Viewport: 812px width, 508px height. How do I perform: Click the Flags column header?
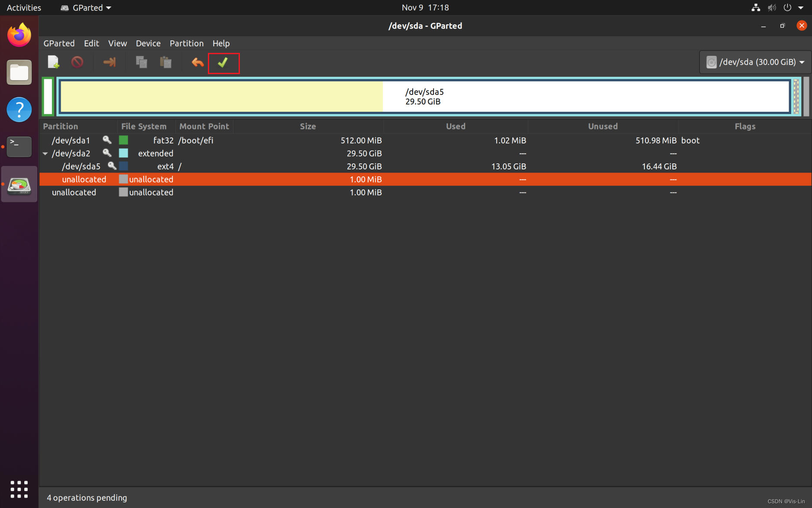pos(745,126)
